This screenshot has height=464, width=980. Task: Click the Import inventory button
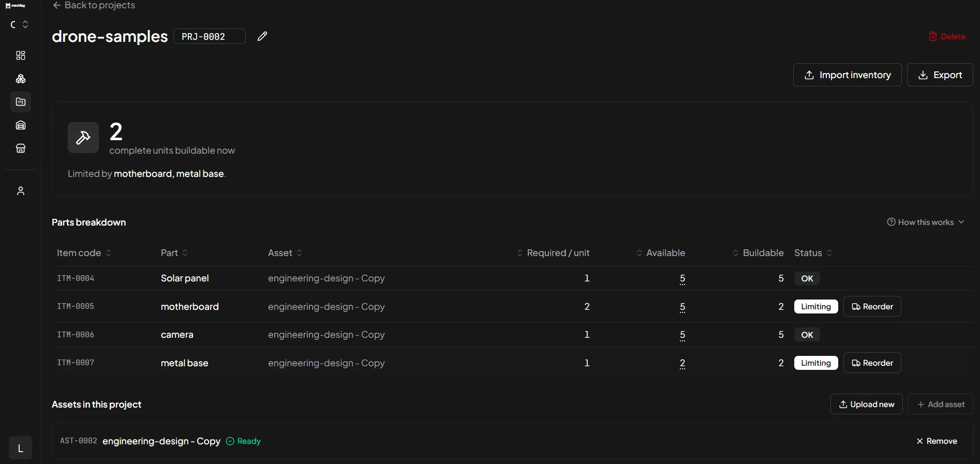848,75
